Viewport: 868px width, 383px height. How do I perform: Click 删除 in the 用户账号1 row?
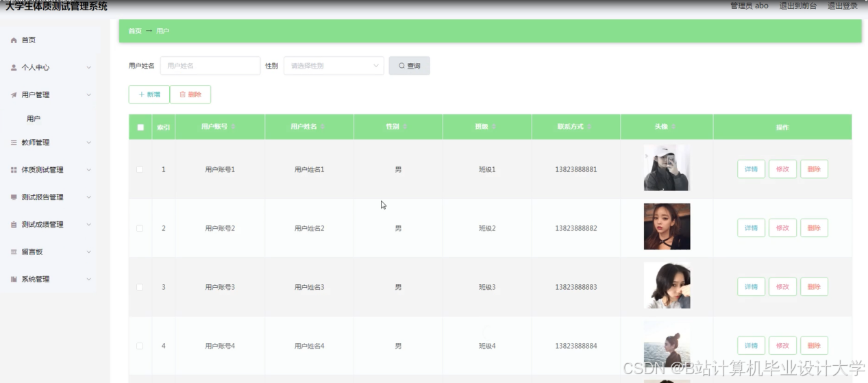(814, 169)
